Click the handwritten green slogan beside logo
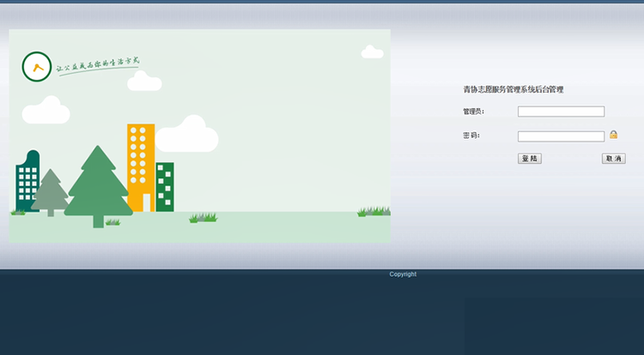The width and height of the screenshot is (644, 355). tap(97, 65)
